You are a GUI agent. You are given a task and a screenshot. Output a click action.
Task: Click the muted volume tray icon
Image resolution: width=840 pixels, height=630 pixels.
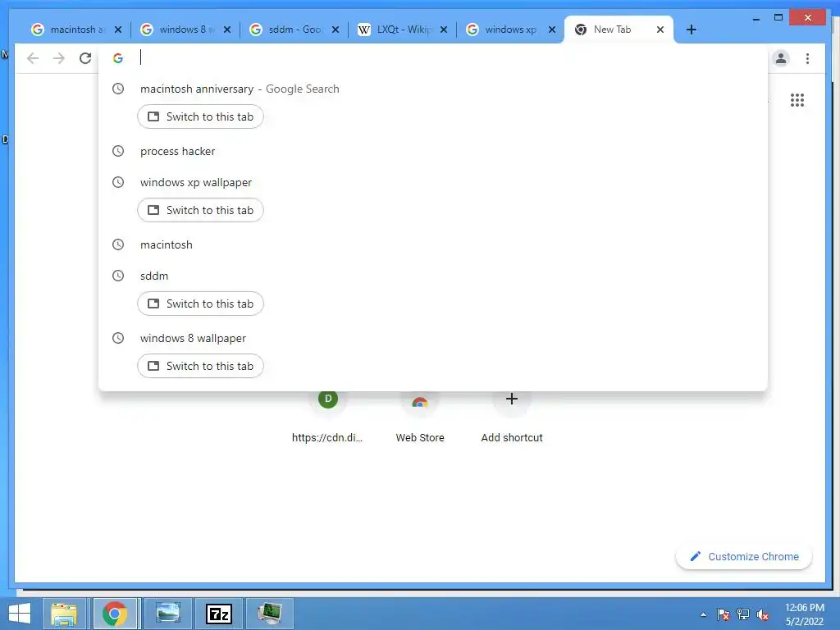(x=763, y=614)
